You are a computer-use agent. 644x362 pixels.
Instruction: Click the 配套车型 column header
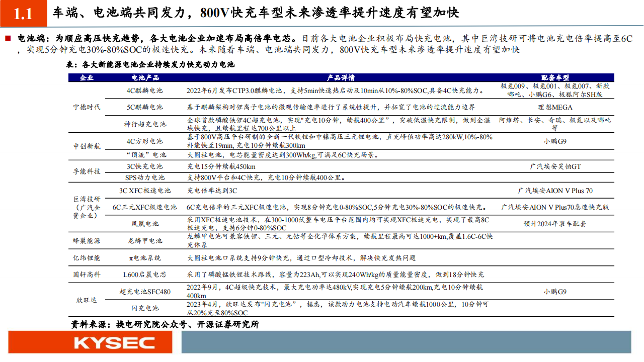tap(555, 78)
